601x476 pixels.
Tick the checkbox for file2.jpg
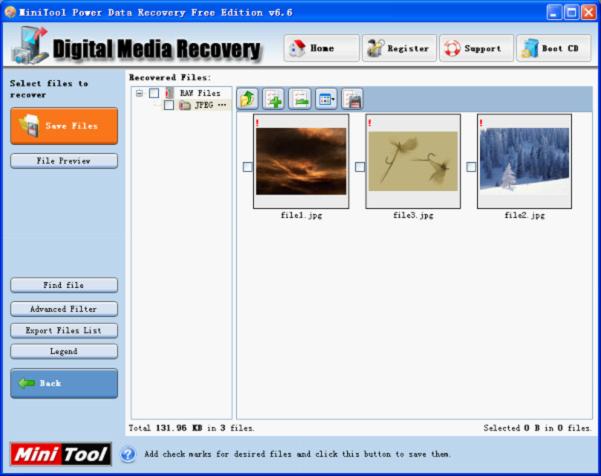[471, 167]
